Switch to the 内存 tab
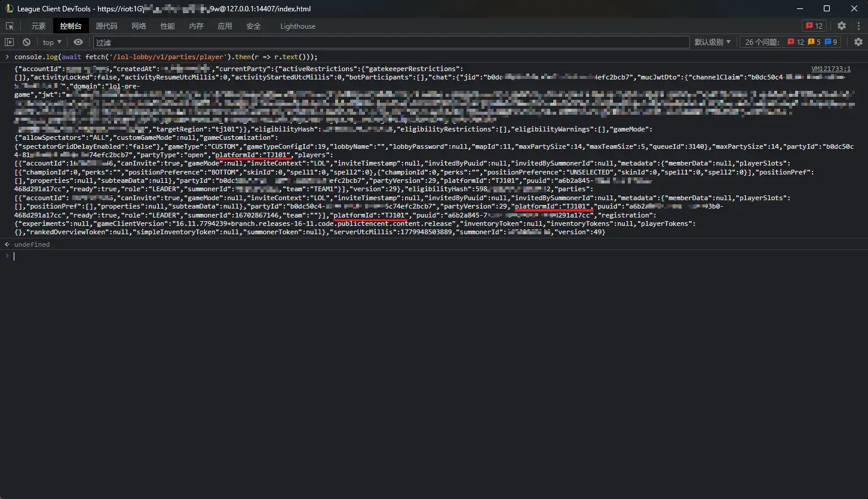The height and width of the screenshot is (499, 868). (x=196, y=26)
